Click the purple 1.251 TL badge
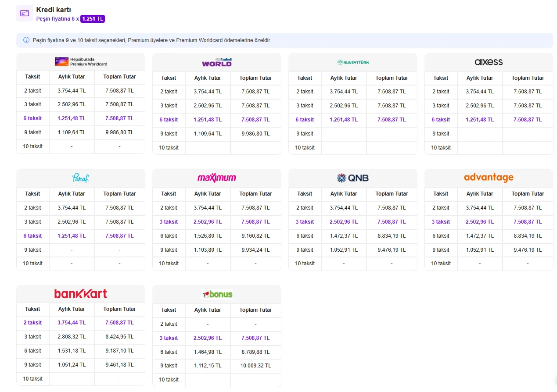Viewport: 557px width, 392px height. [x=93, y=19]
